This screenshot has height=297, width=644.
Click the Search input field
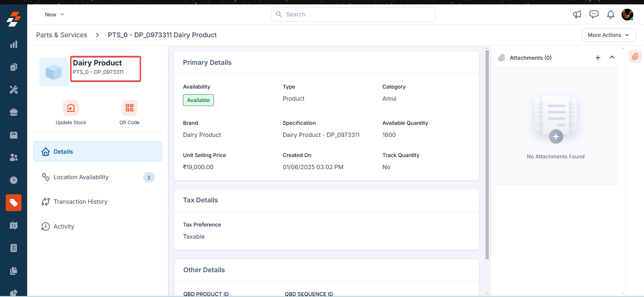click(353, 14)
